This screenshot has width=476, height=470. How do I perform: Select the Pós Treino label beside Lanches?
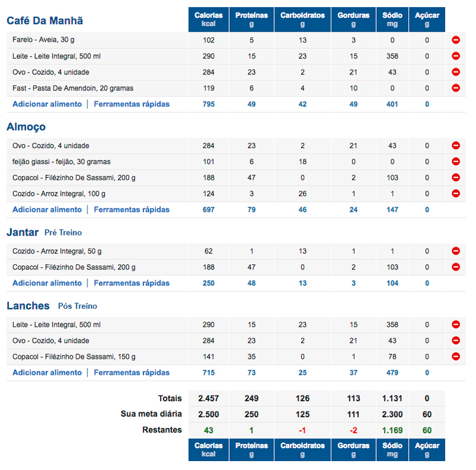click(x=77, y=306)
